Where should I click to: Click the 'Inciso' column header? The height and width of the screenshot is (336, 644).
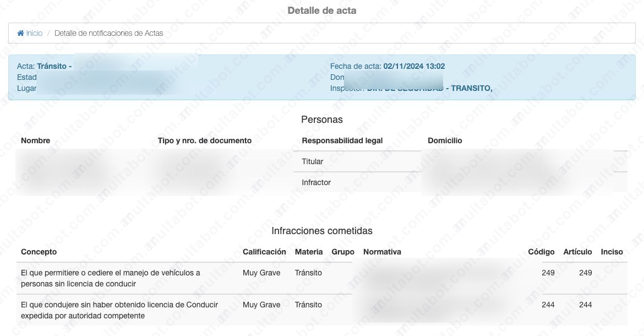(612, 252)
